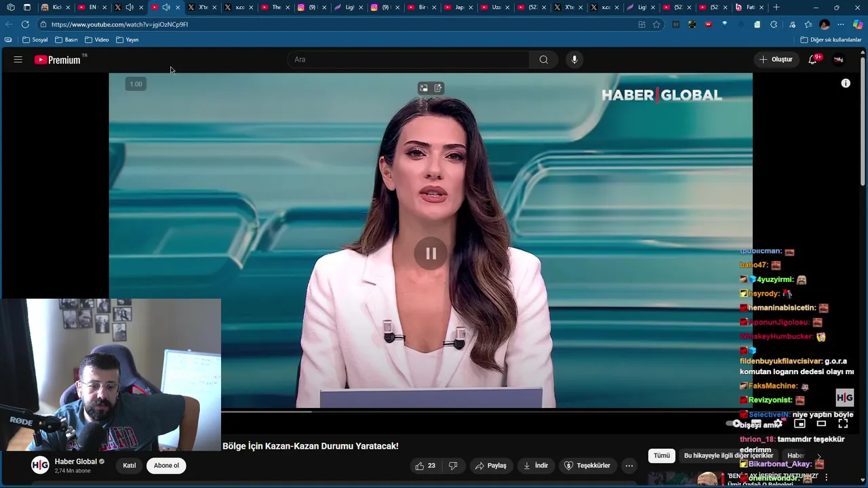Switch to the last tab labeled Fati

coord(750,7)
